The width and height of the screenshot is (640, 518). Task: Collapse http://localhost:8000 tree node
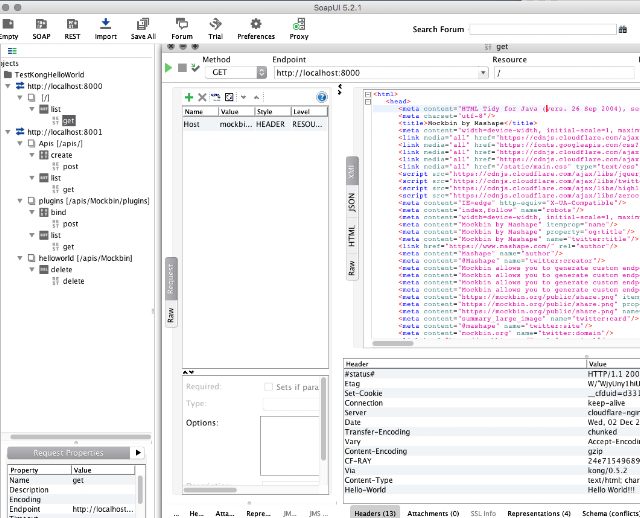(8, 86)
